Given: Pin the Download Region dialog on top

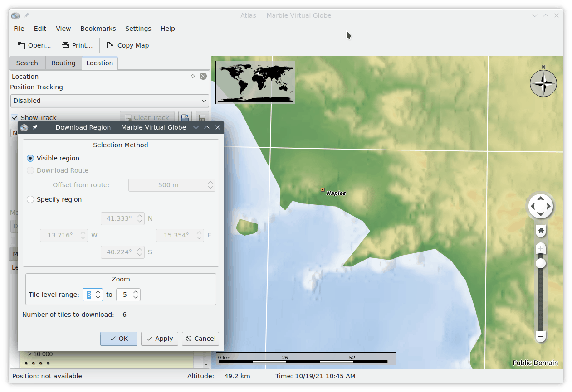Looking at the screenshot, I should (35, 127).
